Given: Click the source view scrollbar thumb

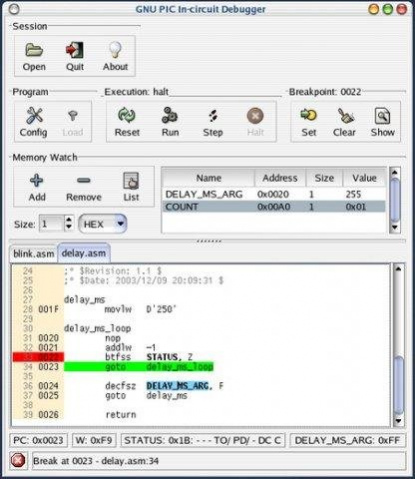Looking at the screenshot, I should 398,385.
